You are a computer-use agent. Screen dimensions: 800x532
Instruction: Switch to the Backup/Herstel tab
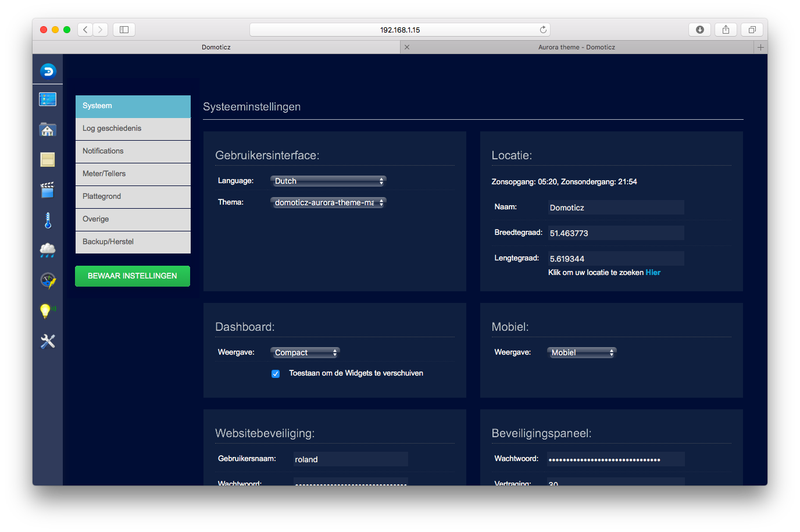[x=133, y=242]
